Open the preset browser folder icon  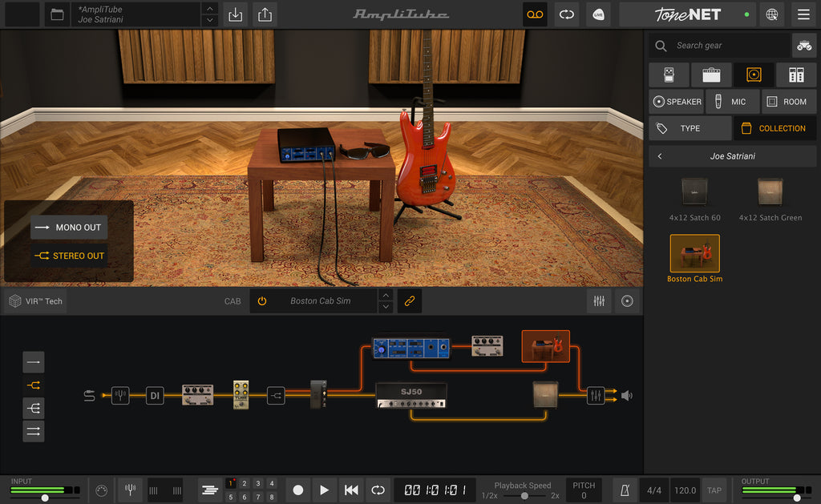coord(57,14)
